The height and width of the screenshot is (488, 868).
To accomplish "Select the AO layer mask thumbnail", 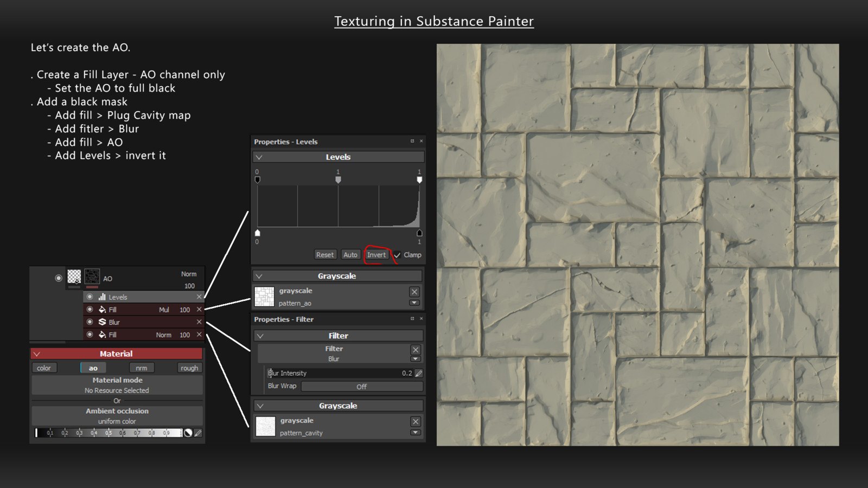I will coord(92,277).
